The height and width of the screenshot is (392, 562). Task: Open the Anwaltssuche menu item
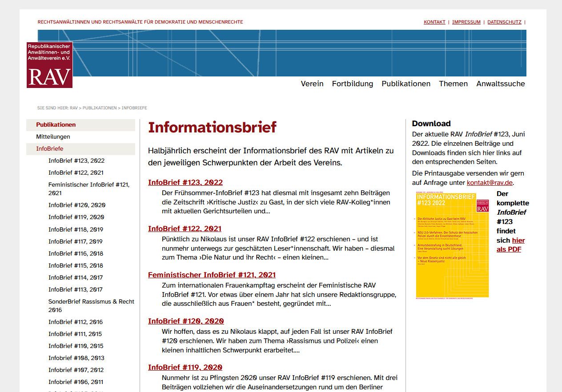pyautogui.click(x=501, y=84)
